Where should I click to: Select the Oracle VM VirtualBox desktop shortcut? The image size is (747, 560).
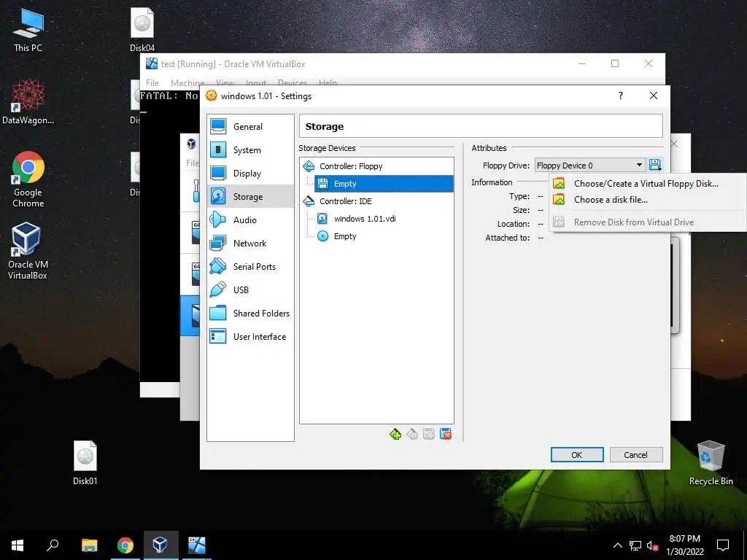click(27, 251)
